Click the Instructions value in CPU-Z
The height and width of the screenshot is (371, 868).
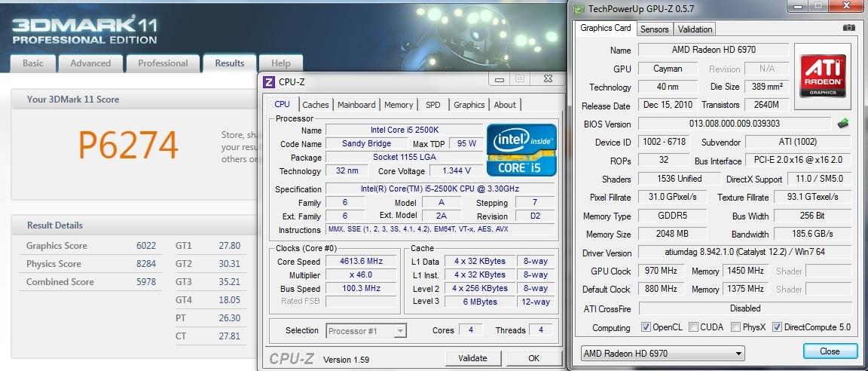(x=440, y=229)
